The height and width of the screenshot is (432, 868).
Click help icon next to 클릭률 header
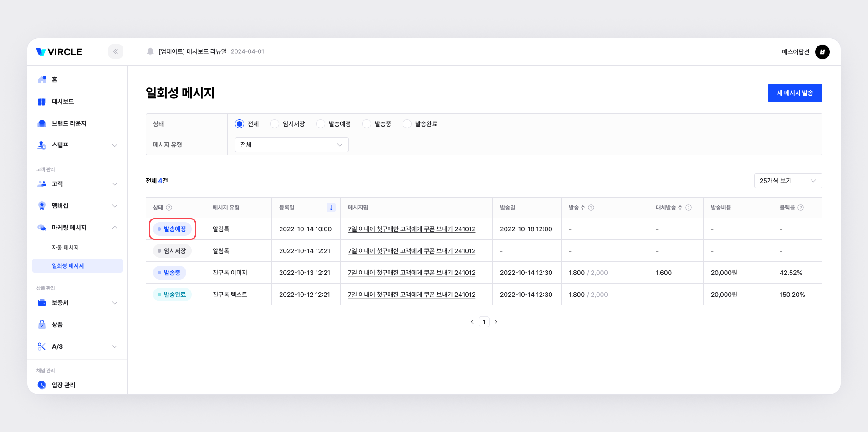click(x=801, y=208)
